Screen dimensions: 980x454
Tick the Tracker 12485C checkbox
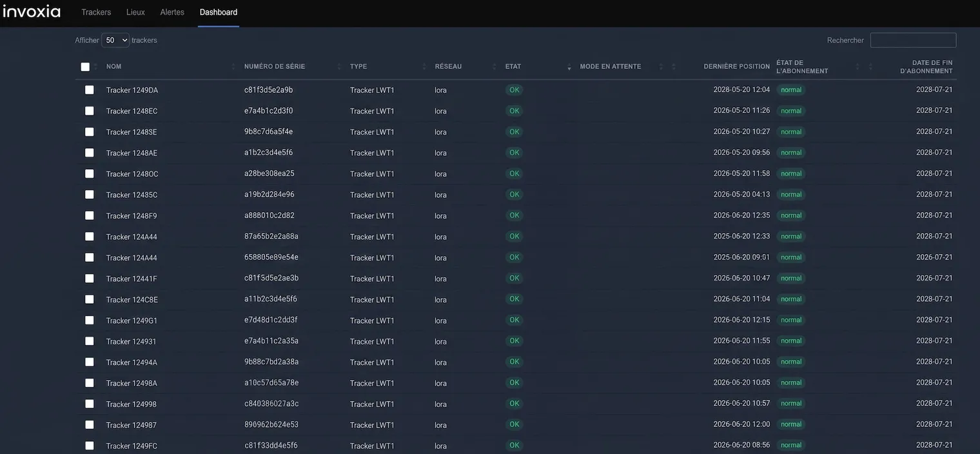point(90,195)
